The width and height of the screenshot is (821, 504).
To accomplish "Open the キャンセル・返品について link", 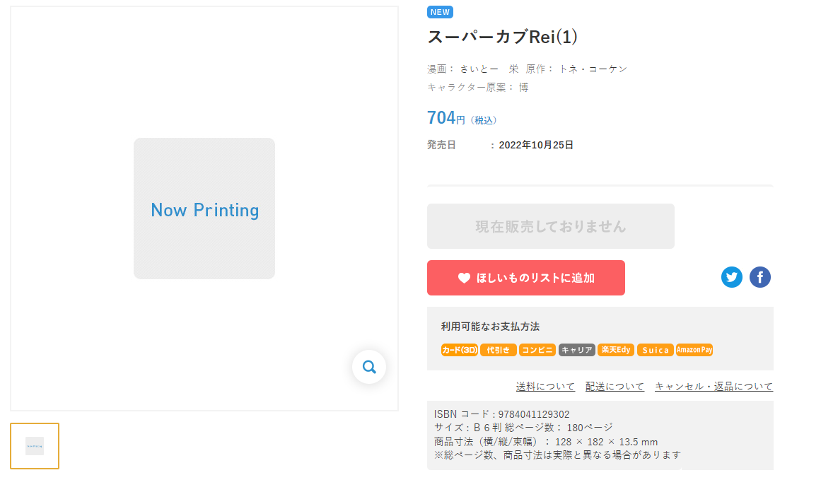I will [x=714, y=387].
